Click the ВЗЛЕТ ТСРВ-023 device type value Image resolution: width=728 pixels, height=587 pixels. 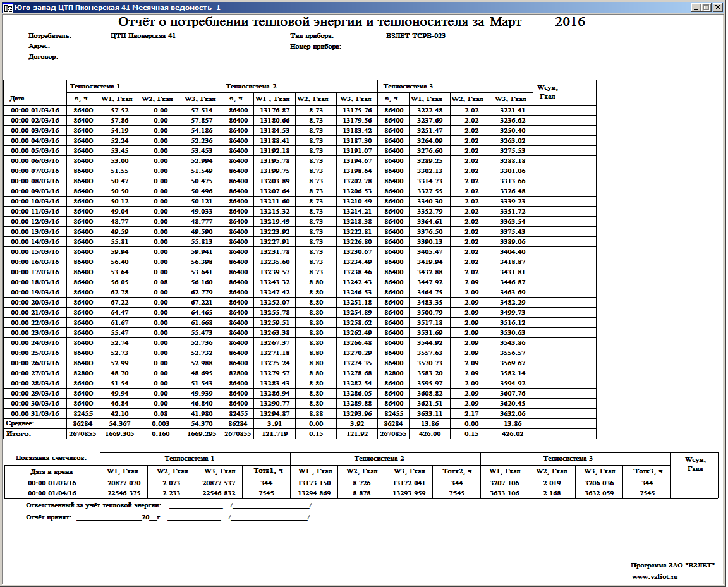(415, 36)
